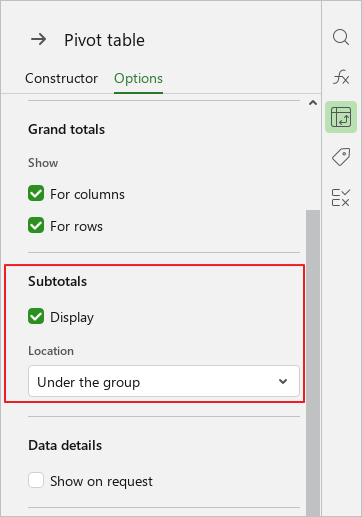Open the checkmark and cross list icon
The width and height of the screenshot is (362, 517).
341,197
